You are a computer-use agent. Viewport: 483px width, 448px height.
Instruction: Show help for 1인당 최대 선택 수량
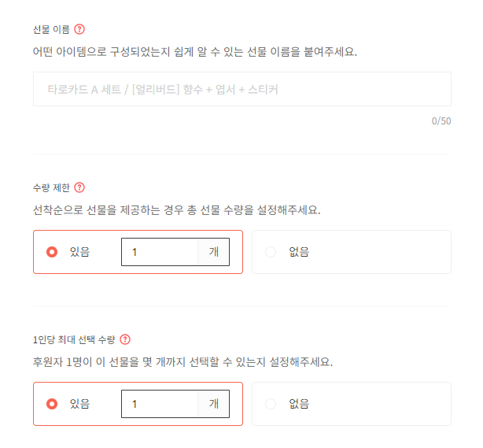125,339
